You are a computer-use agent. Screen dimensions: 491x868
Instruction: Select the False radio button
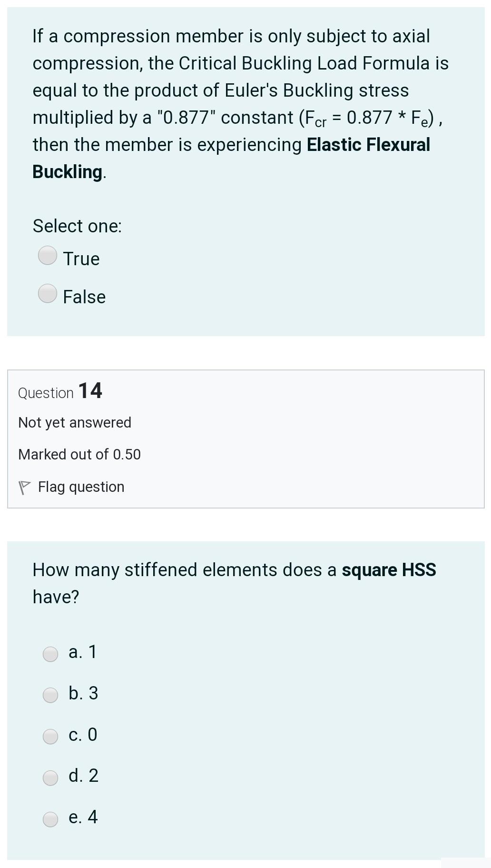(x=48, y=295)
